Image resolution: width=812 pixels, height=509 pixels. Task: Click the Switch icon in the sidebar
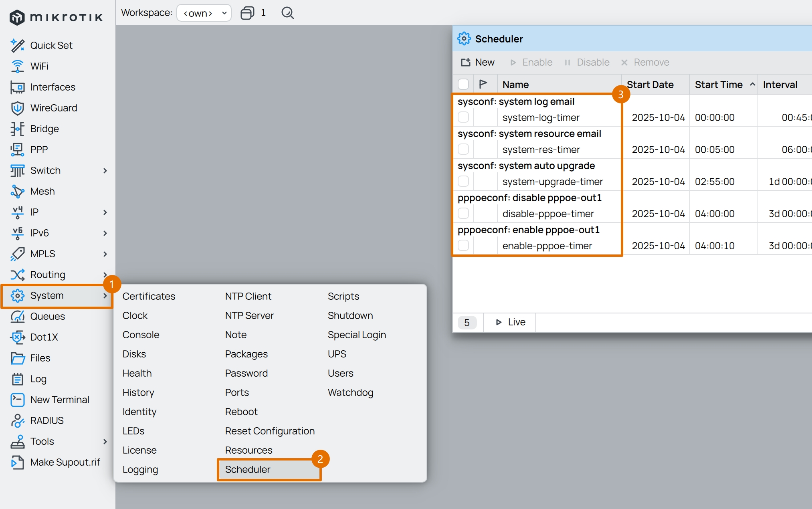tap(18, 170)
